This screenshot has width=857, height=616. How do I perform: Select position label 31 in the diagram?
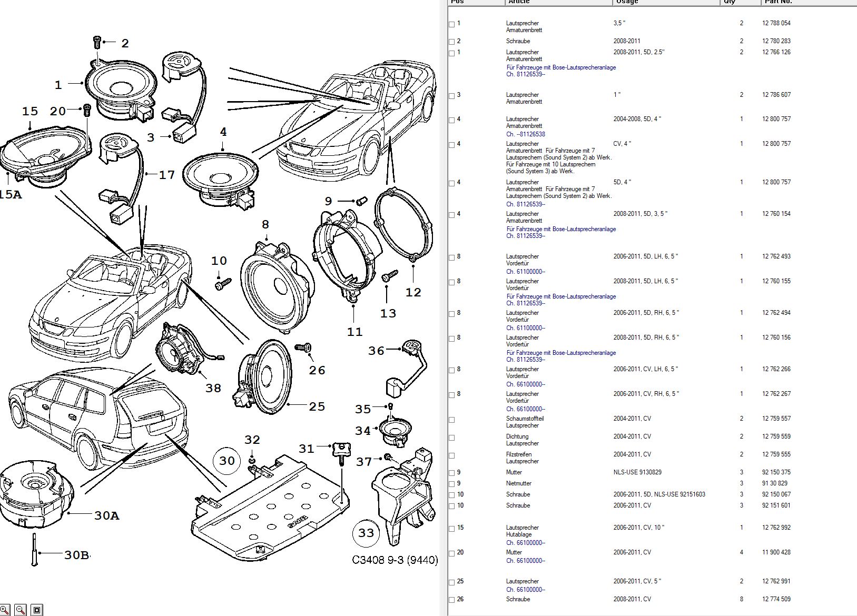point(307,449)
